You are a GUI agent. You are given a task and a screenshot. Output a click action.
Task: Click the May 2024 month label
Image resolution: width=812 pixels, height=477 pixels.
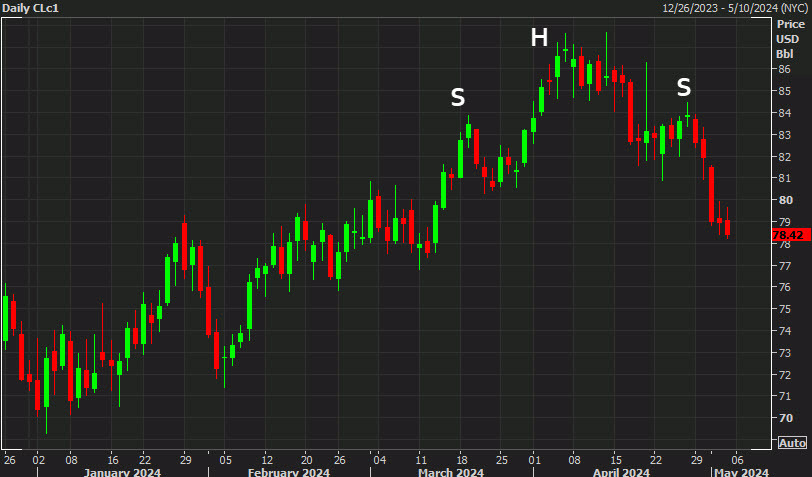click(742, 472)
